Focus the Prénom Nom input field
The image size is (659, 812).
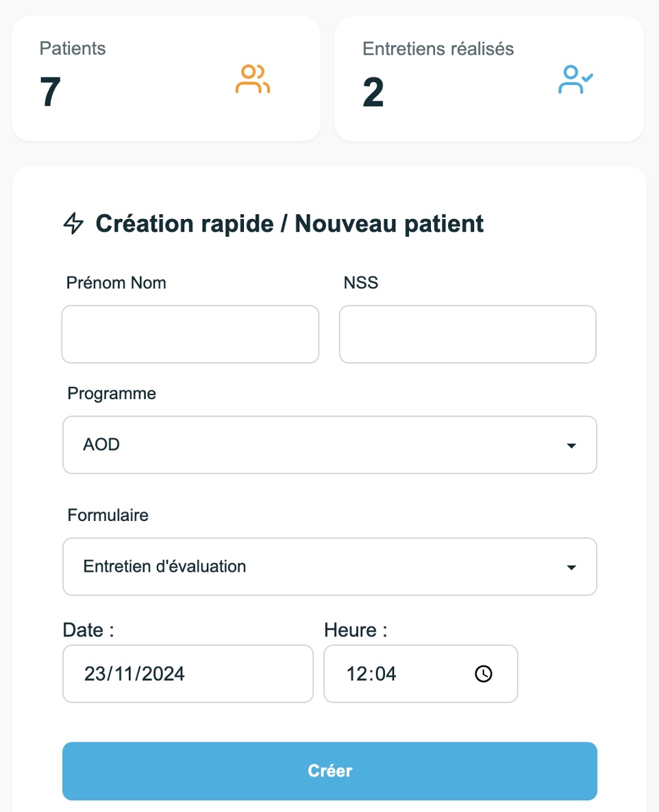click(x=190, y=334)
